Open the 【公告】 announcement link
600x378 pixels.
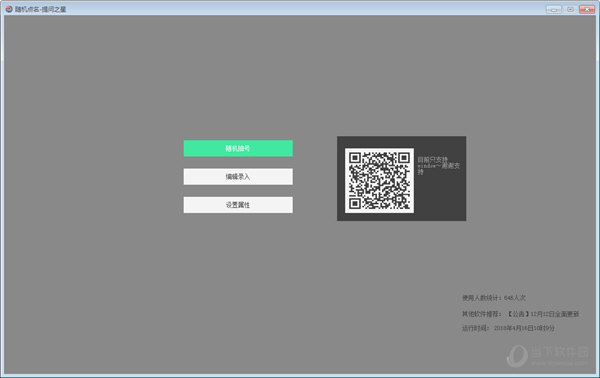[x=543, y=314]
